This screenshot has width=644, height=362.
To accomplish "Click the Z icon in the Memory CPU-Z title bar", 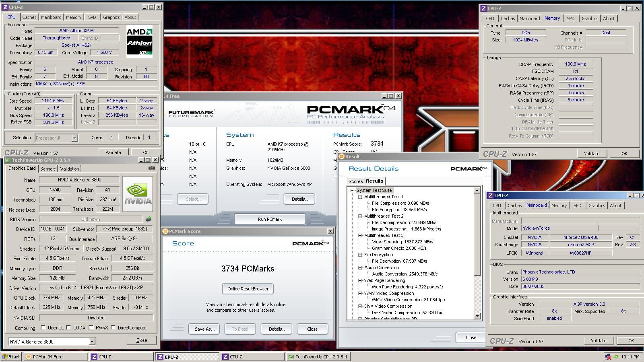I will [483, 8].
